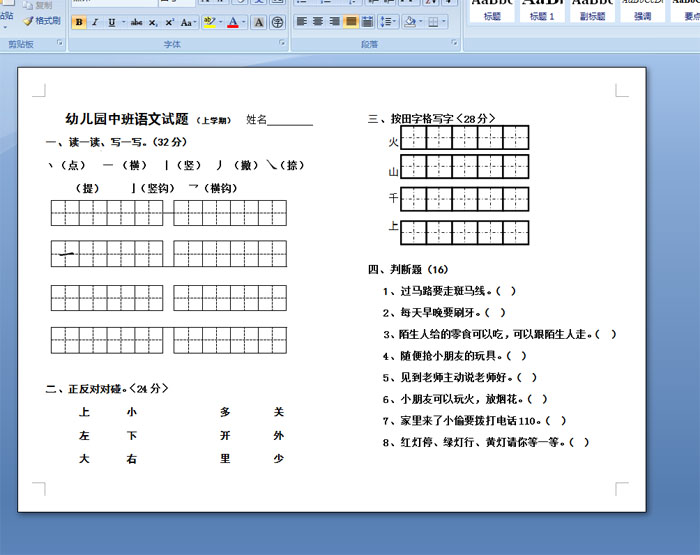The height and width of the screenshot is (555, 700).
Task: Open the Paragraph (段落) dialog launcher
Action: pyautogui.click(x=454, y=43)
